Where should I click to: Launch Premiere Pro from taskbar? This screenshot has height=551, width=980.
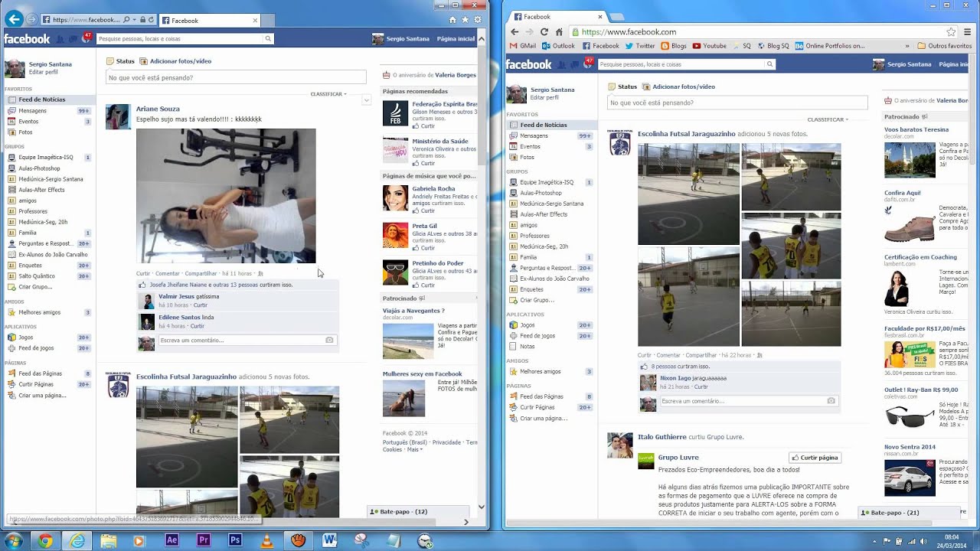[204, 540]
